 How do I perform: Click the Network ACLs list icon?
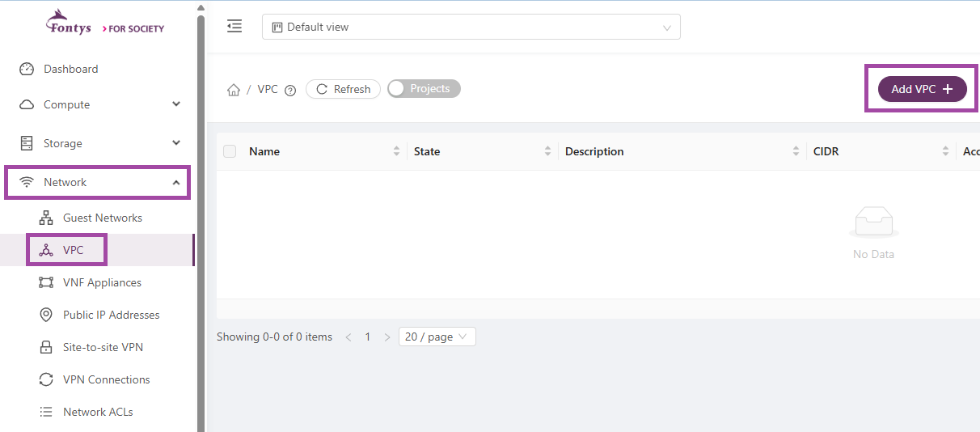point(46,412)
